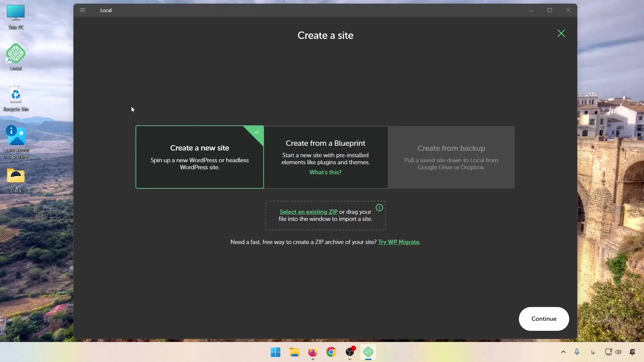
Task: Select the Data folder on desktop
Action: coord(15,180)
